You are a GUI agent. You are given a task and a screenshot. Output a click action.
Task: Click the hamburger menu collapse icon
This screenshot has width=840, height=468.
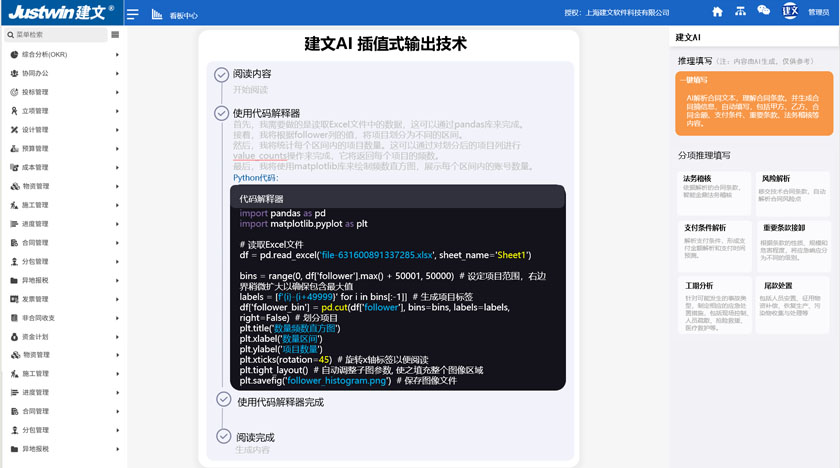(132, 14)
